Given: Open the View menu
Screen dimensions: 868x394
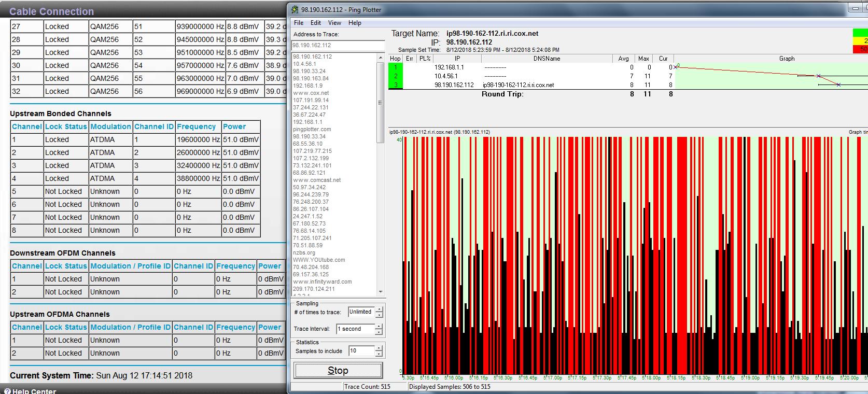Looking at the screenshot, I should pyautogui.click(x=334, y=23).
